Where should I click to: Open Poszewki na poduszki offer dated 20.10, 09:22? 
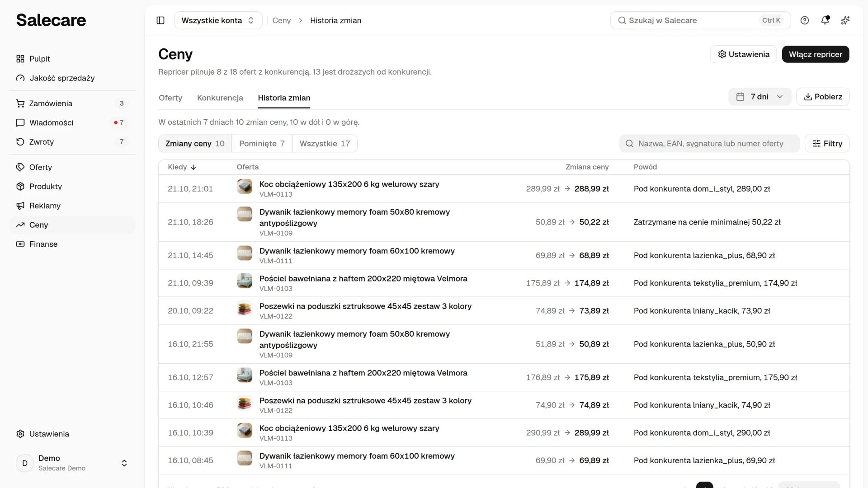point(365,306)
